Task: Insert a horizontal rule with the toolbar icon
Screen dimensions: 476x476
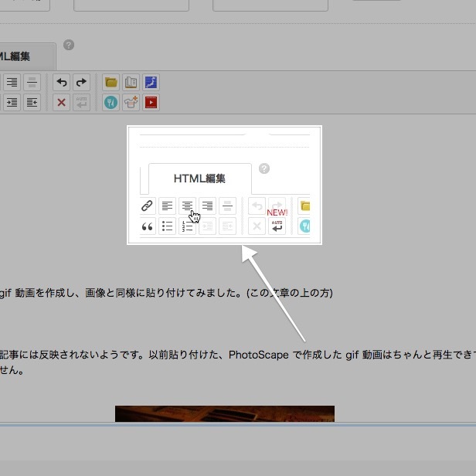Action: [32, 82]
